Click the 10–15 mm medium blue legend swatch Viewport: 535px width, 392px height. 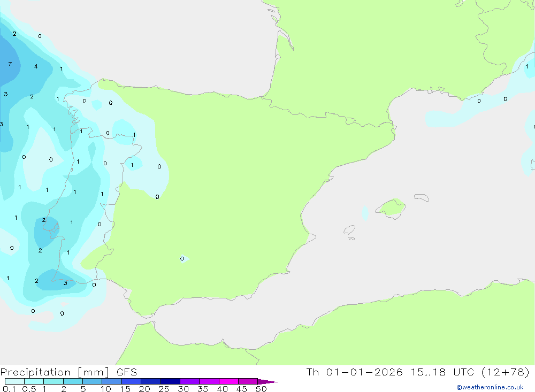click(112, 381)
